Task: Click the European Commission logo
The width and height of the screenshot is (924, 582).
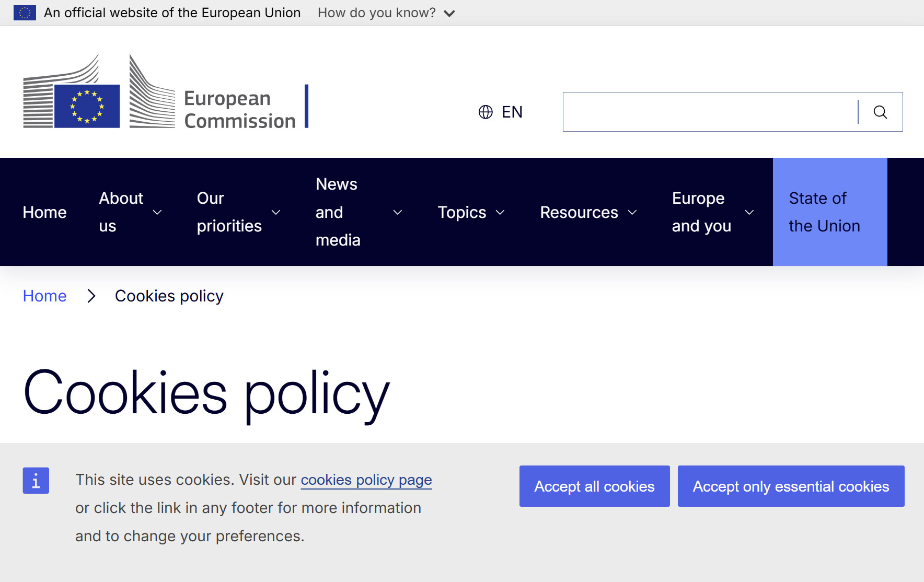Action: point(166,91)
